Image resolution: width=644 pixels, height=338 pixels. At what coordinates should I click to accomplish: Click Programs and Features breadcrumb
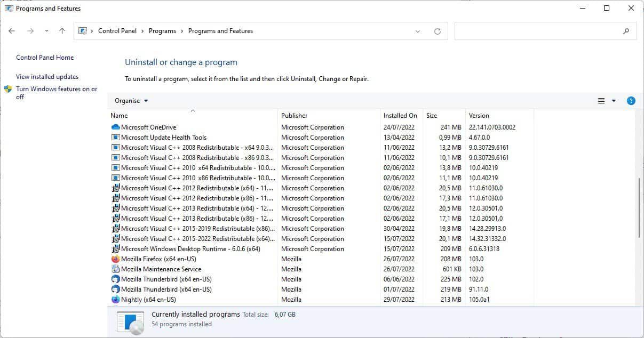(x=220, y=31)
